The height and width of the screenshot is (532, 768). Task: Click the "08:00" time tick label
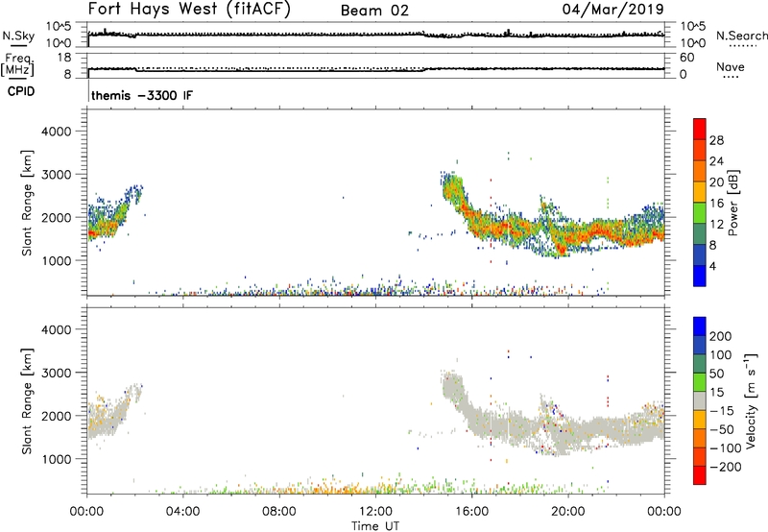279,512
